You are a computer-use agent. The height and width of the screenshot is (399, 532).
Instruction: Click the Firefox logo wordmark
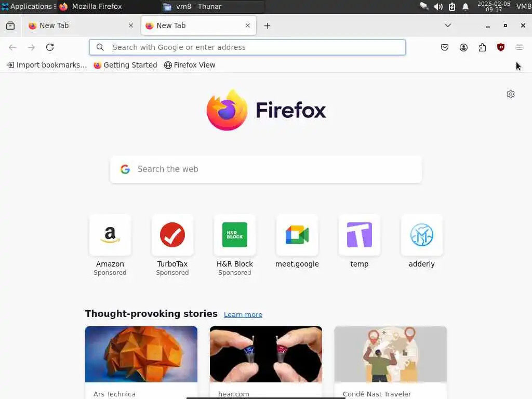[266, 110]
